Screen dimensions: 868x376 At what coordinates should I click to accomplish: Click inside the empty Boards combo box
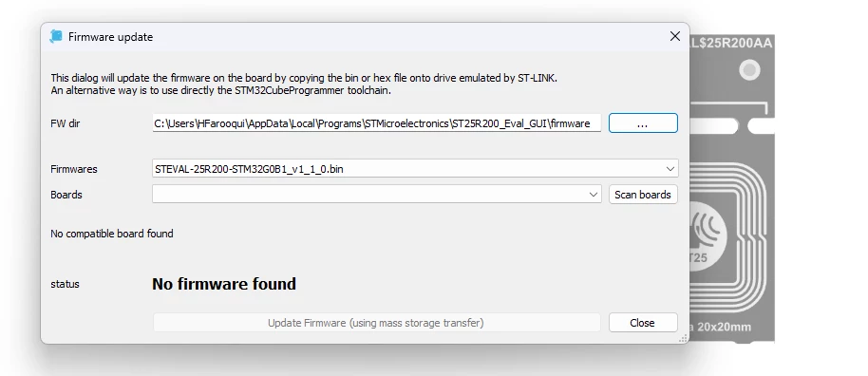pos(376,195)
